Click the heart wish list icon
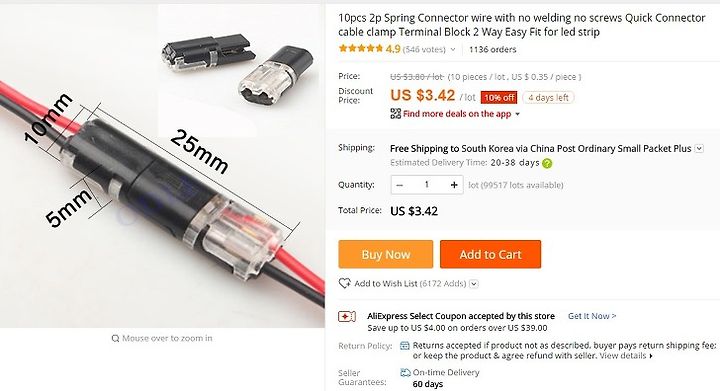The height and width of the screenshot is (391, 720). point(344,284)
